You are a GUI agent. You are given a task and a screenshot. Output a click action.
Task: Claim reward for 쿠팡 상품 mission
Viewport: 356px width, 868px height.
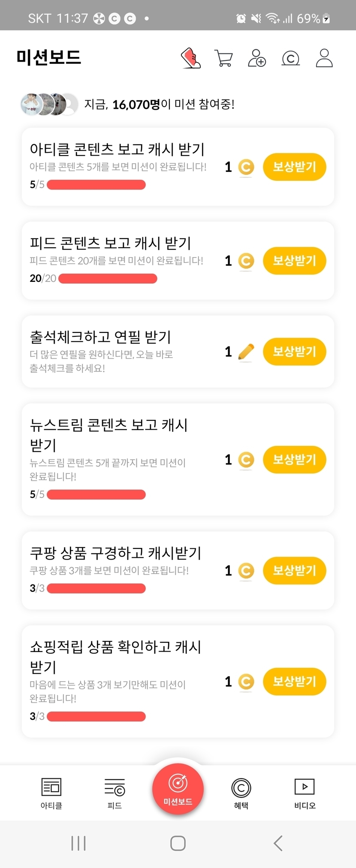[294, 571]
